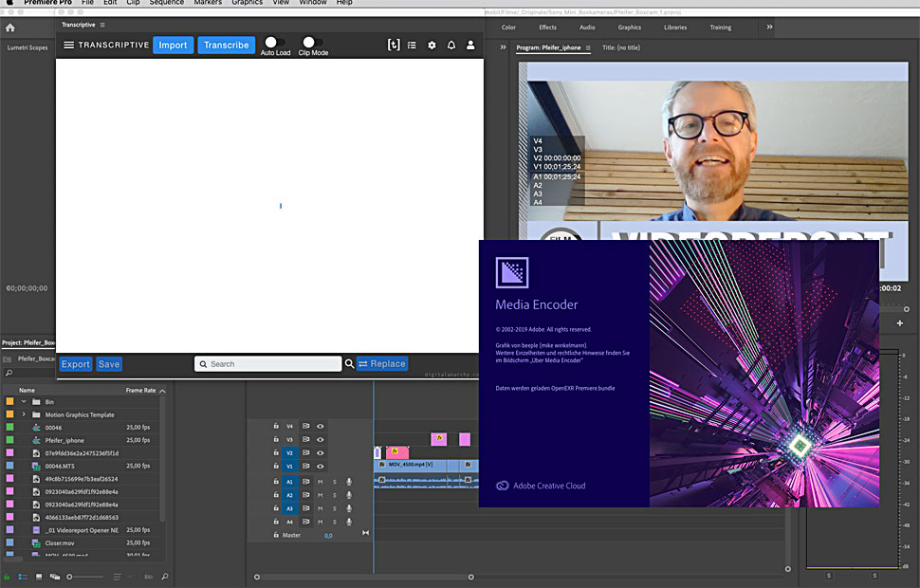Click the Import button
The width and height of the screenshot is (920, 588).
(x=173, y=46)
